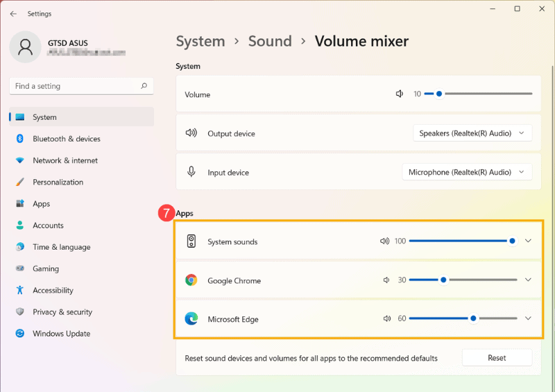Click the Google Chrome app icon
This screenshot has height=392, width=555.
[191, 280]
